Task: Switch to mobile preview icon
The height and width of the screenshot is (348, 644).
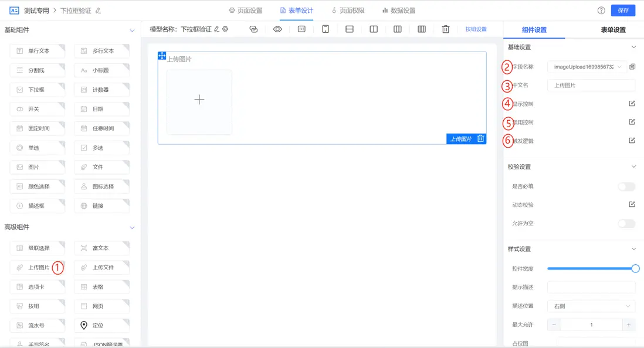Action: tap(326, 29)
